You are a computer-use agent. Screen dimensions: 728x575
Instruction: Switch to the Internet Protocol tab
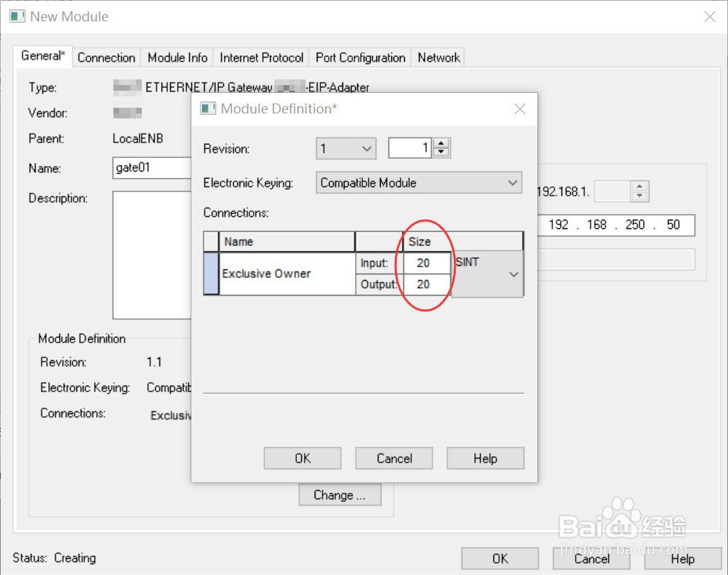(261, 57)
